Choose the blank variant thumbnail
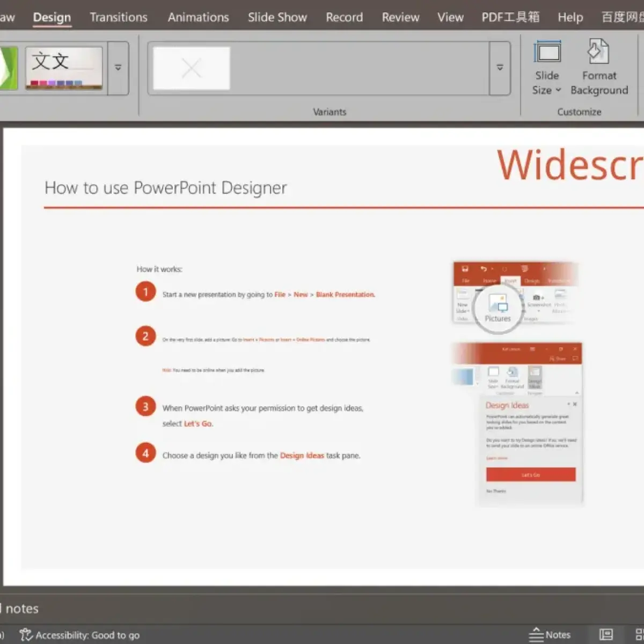 (192, 68)
